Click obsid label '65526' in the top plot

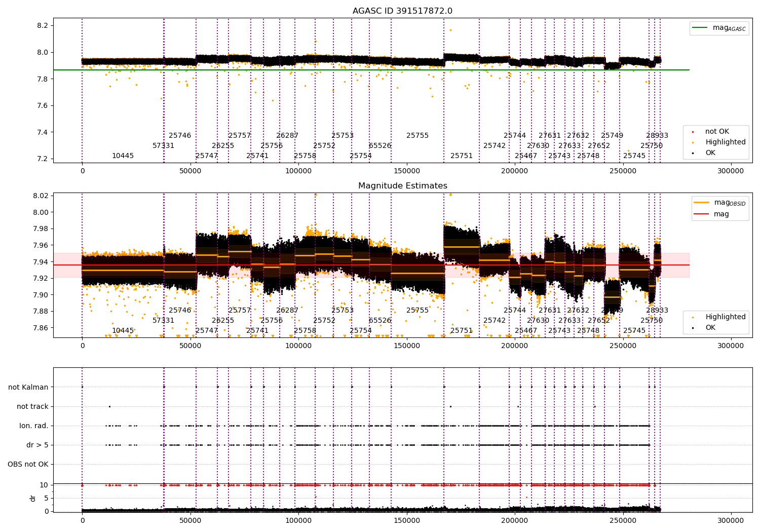pyautogui.click(x=380, y=146)
